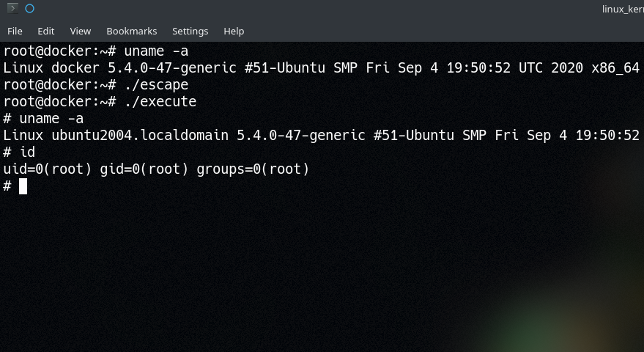Toggle the blue circle pin-on-all-desktops icon
The width and height of the screenshot is (644, 352).
click(x=29, y=9)
